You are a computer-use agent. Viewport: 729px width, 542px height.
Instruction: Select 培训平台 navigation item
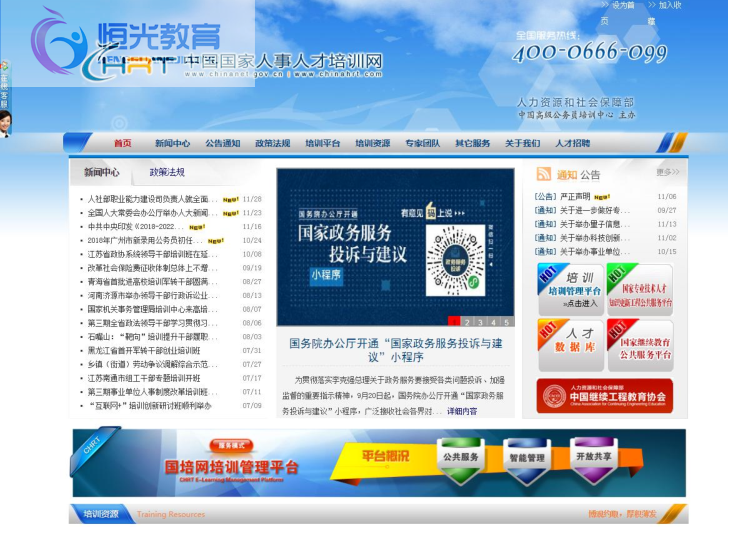pyautogui.click(x=323, y=143)
